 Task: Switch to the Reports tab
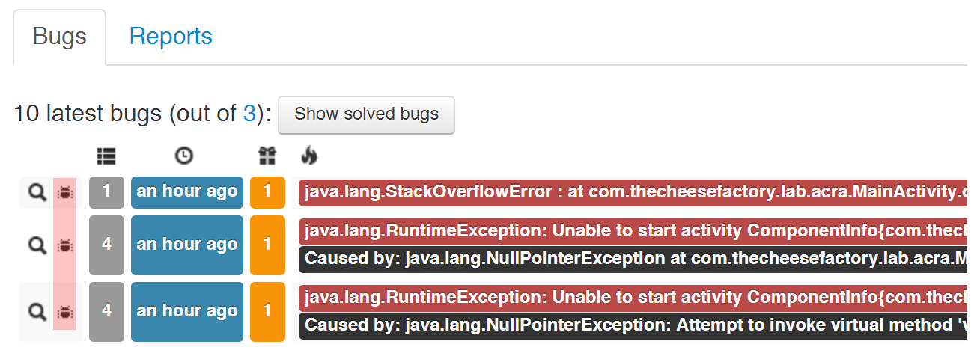click(x=171, y=37)
